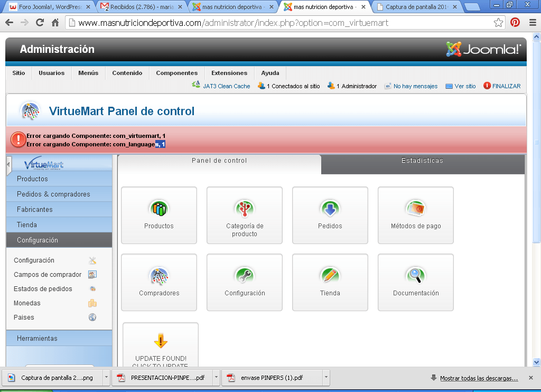Screen dimensions: 541x392
Task: Click the Pinterest extension icon
Action: click(515, 23)
